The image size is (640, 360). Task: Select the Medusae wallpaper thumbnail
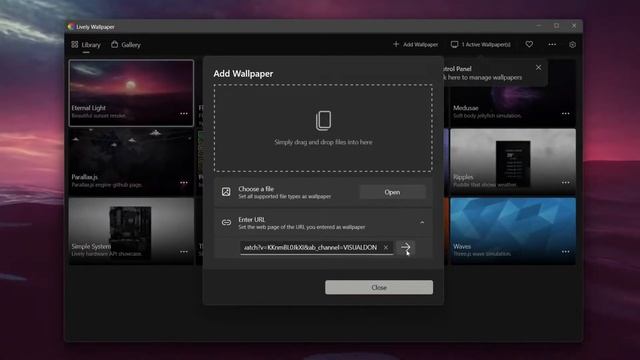(513, 93)
